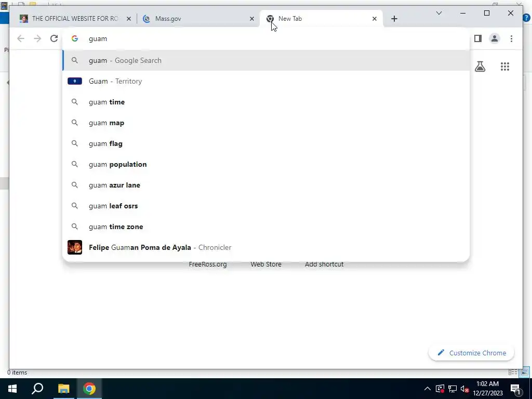The height and width of the screenshot is (399, 532).
Task: Open the Google apps grid icon
Action: tap(505, 66)
